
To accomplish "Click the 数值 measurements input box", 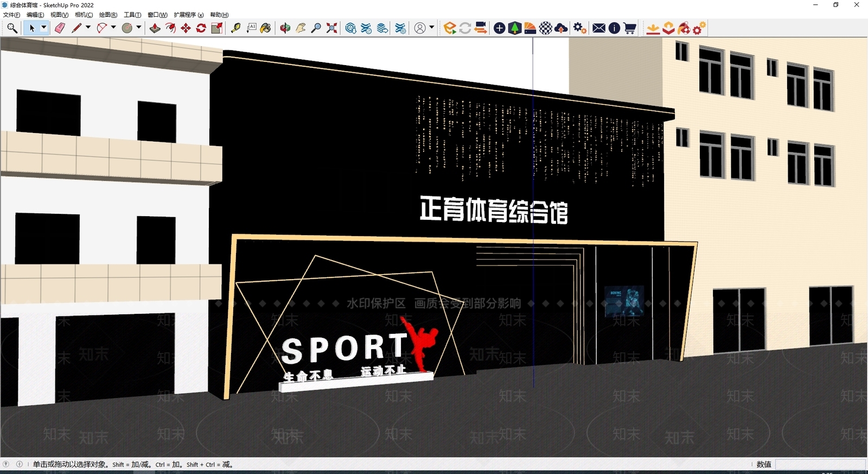I will click(x=820, y=464).
